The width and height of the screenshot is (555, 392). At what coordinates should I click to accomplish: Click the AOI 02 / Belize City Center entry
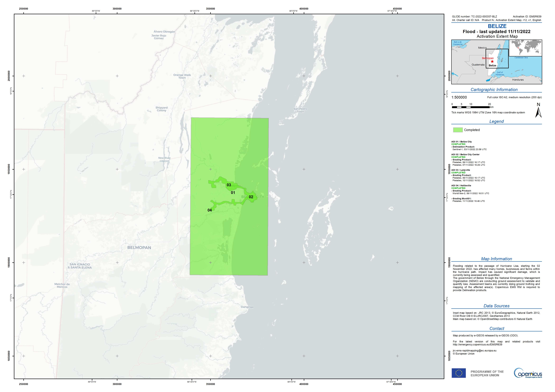coord(465,155)
